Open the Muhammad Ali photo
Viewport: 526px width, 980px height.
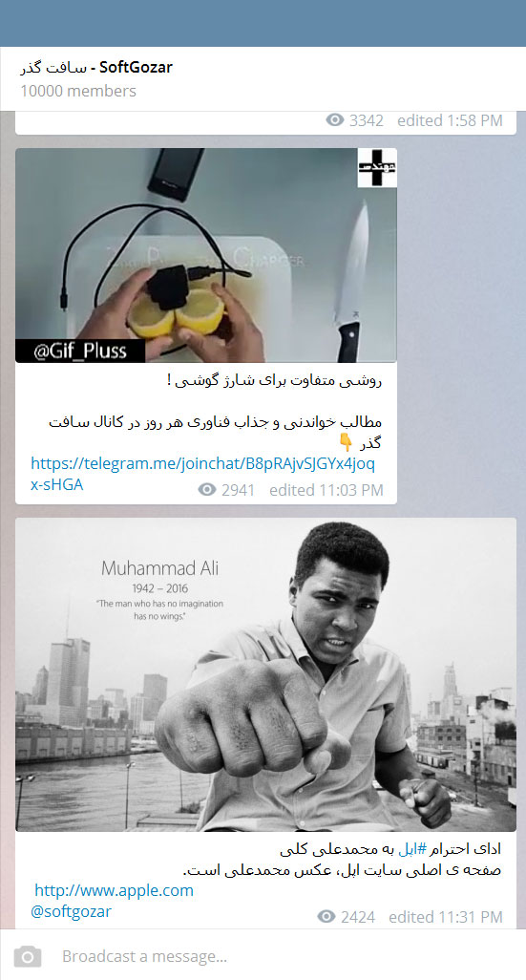265,674
